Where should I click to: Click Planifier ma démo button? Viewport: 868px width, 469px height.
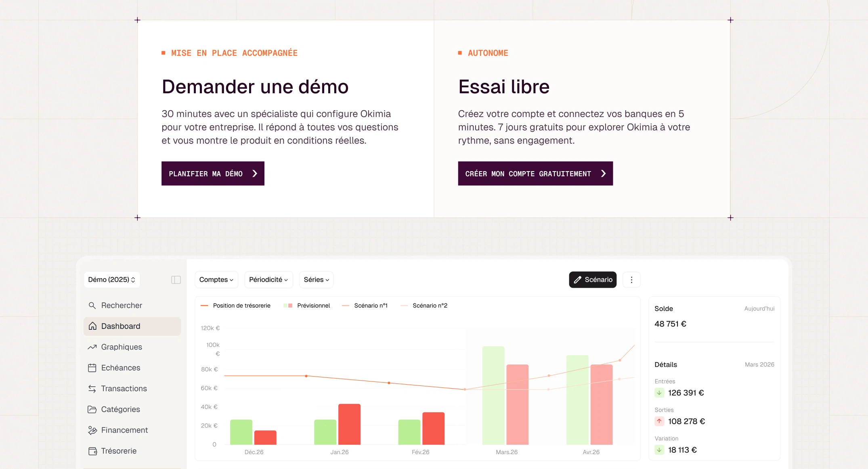point(213,174)
